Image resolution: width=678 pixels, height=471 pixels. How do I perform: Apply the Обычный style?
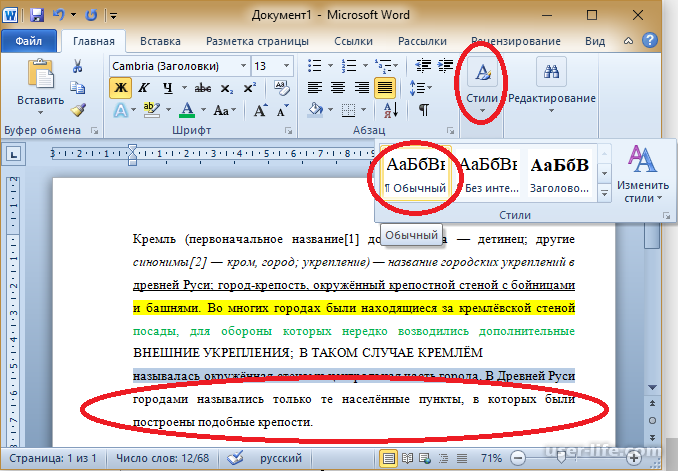point(415,171)
